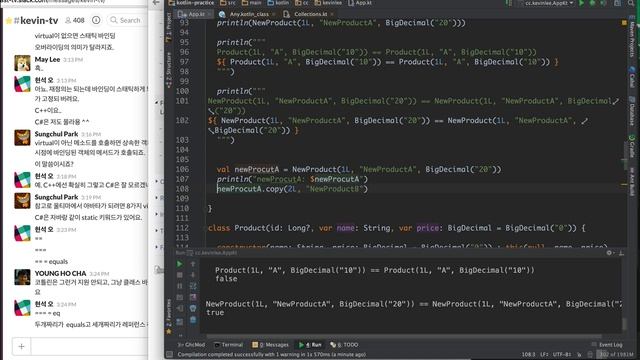Click the Search field in the Slack header
The height and width of the screenshot is (360, 640).
127,20
